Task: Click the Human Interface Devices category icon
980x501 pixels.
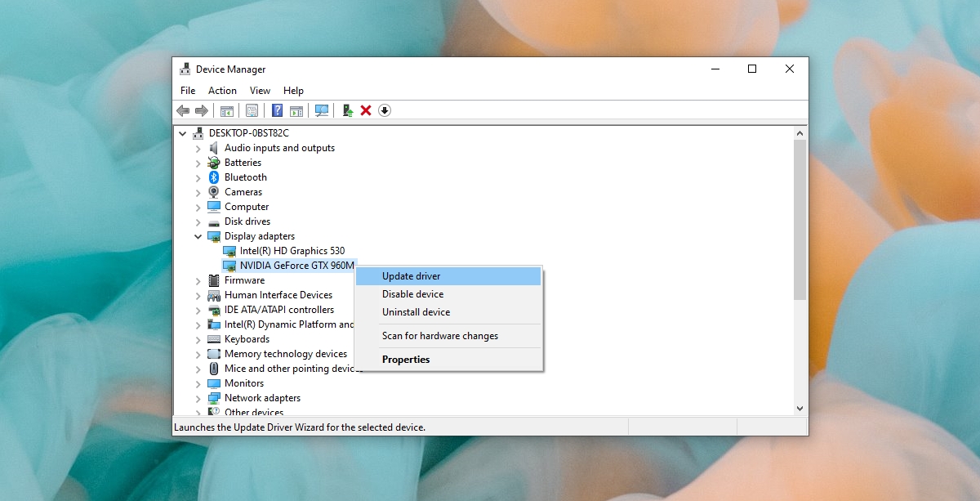Action: coord(214,295)
